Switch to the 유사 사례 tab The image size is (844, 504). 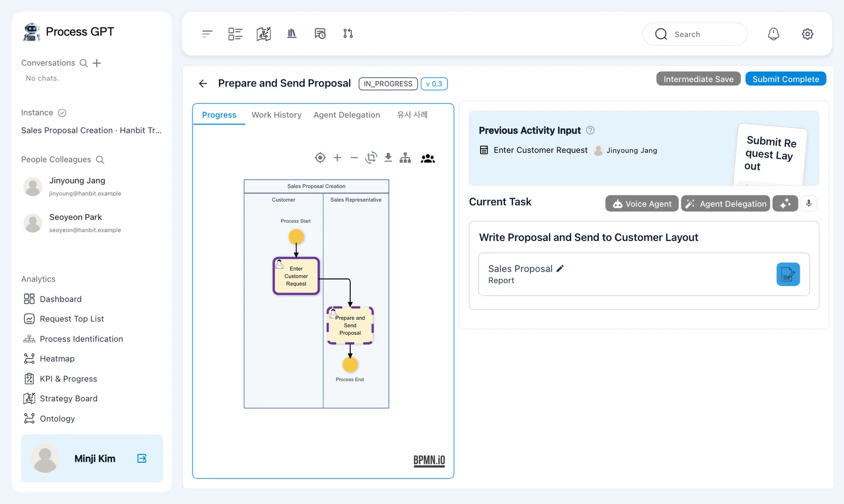[x=412, y=115]
